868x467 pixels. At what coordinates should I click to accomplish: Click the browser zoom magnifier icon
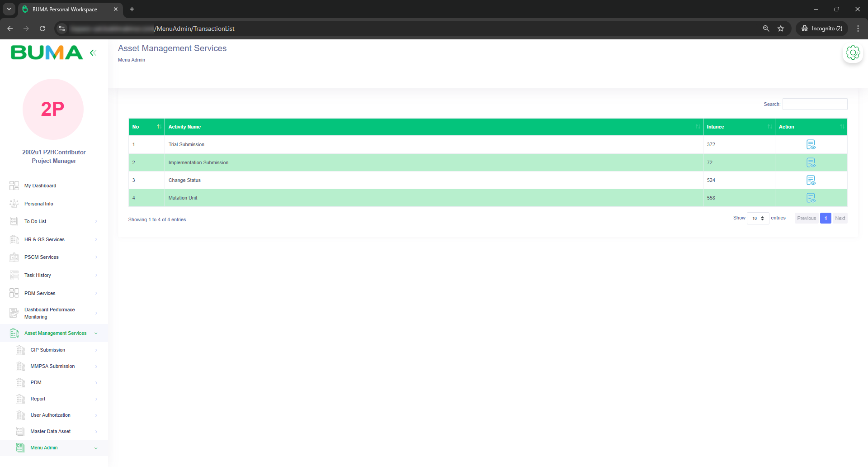(x=766, y=29)
